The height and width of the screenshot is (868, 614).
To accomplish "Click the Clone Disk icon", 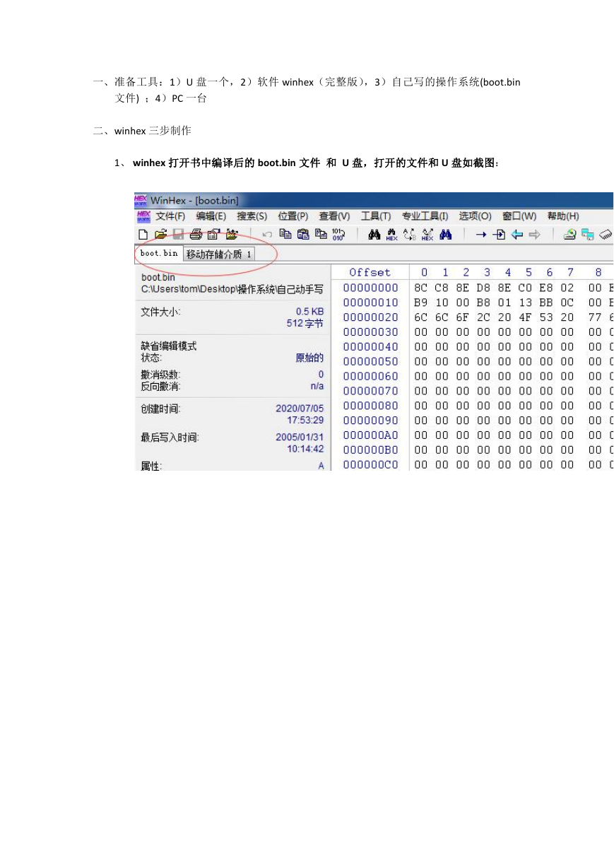I will (x=587, y=235).
